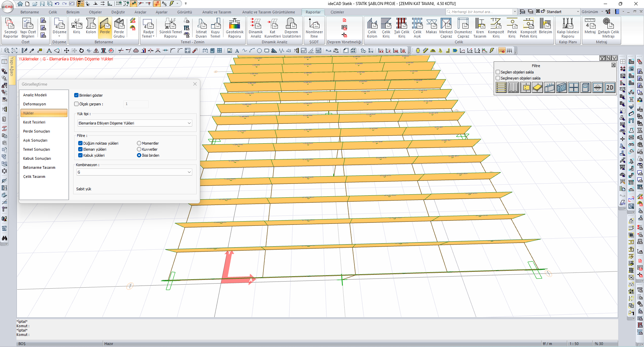
Task: Click the Ölçek çarpanı value field
Action: tap(136, 104)
